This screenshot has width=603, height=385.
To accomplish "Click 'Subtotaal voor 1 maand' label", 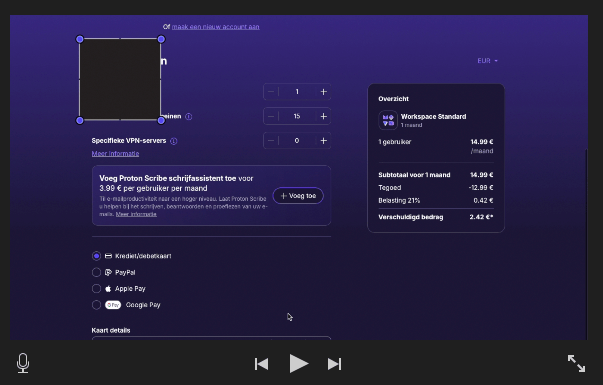I will tap(414, 175).
